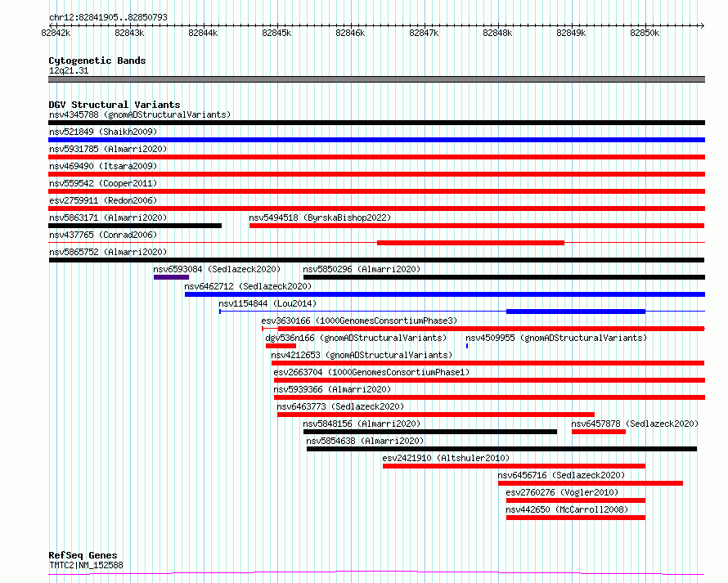The image size is (728, 583).
Task: Click the tiny blue nsv4509955 marker
Action: tap(467, 346)
